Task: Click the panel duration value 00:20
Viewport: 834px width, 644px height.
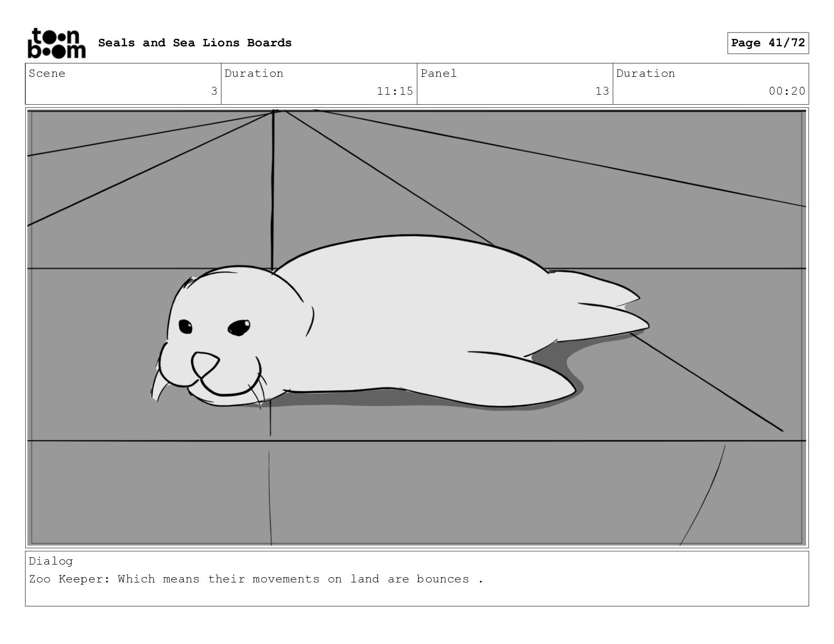Action: coord(787,91)
